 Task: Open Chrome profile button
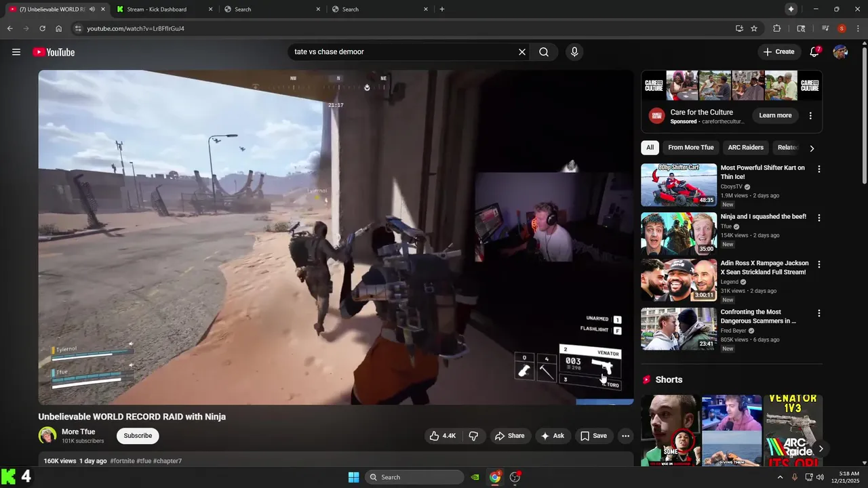pos(842,28)
